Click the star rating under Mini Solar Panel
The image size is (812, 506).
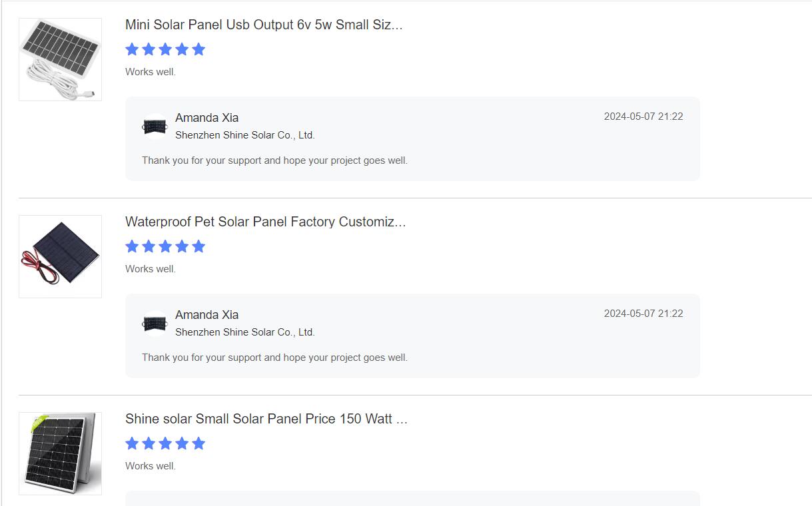click(x=165, y=49)
